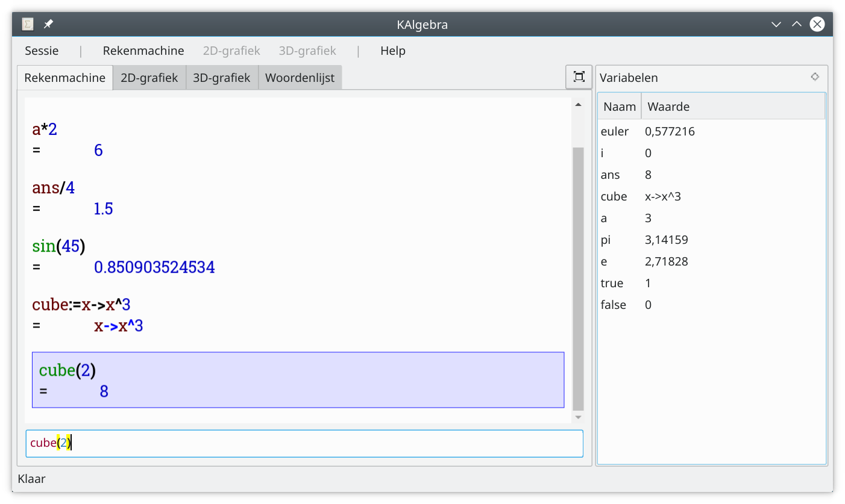Click the result 1.5 in the console
845x504 pixels.
pos(103,209)
